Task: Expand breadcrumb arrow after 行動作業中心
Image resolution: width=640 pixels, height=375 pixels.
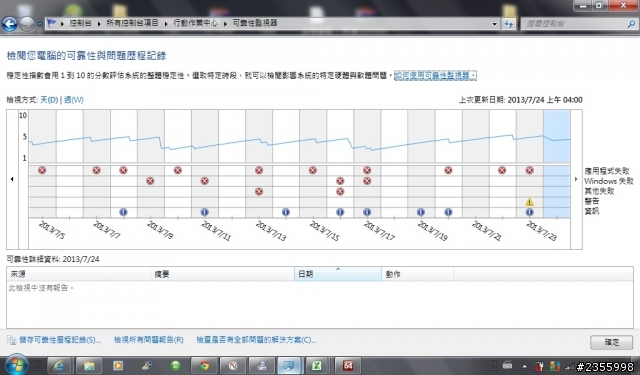Action: [x=225, y=24]
